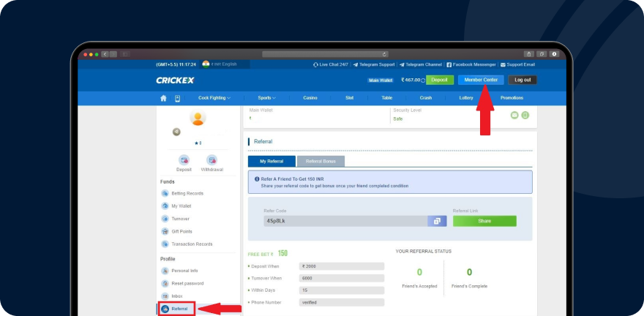Image resolution: width=644 pixels, height=316 pixels.
Task: Reload the page in browser address bar
Action: tap(384, 54)
